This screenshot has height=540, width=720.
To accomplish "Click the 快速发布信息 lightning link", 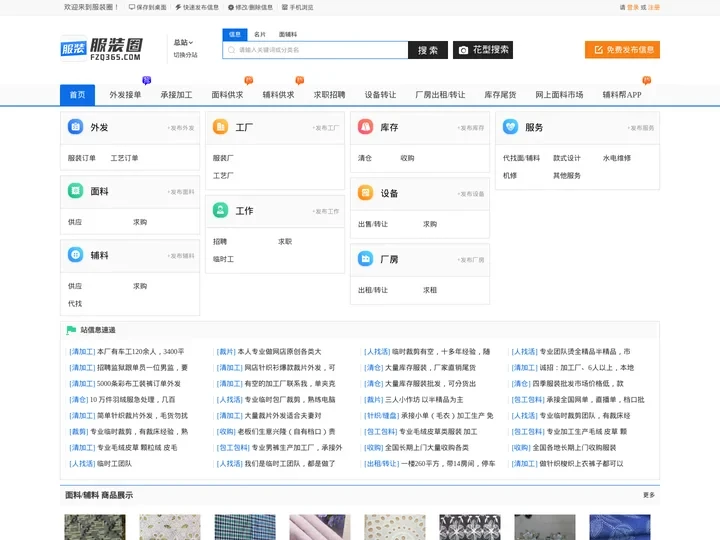I will [197, 7].
